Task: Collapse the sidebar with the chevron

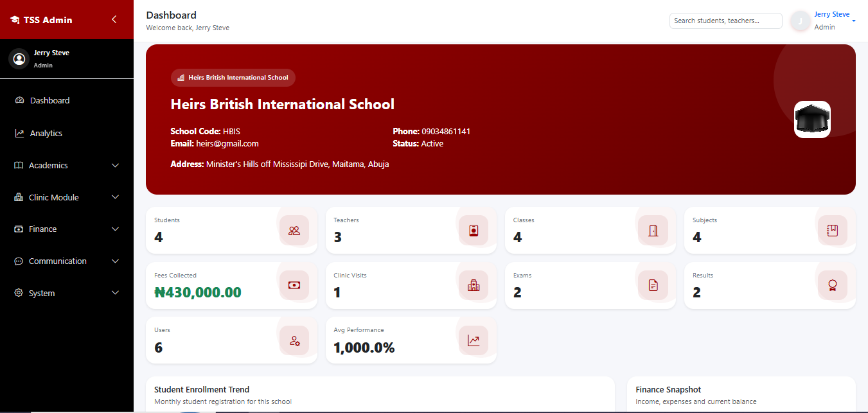Action: 114,19
